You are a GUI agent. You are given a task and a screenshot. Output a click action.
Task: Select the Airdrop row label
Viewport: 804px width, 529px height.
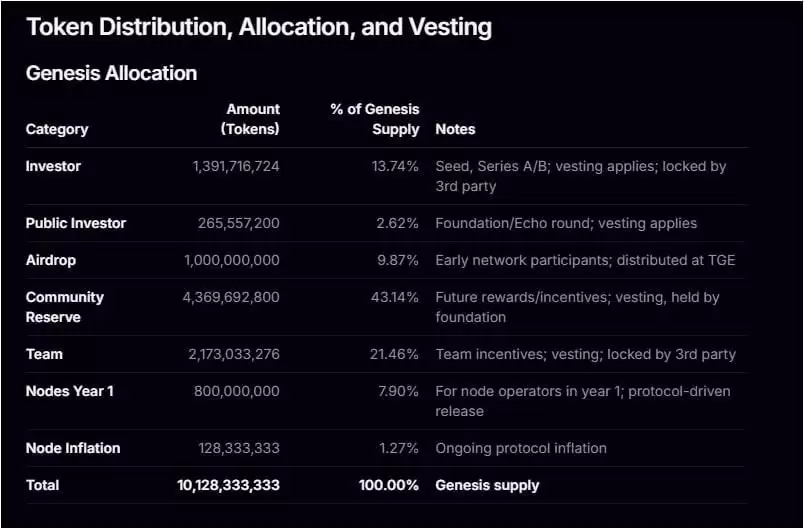(51, 260)
